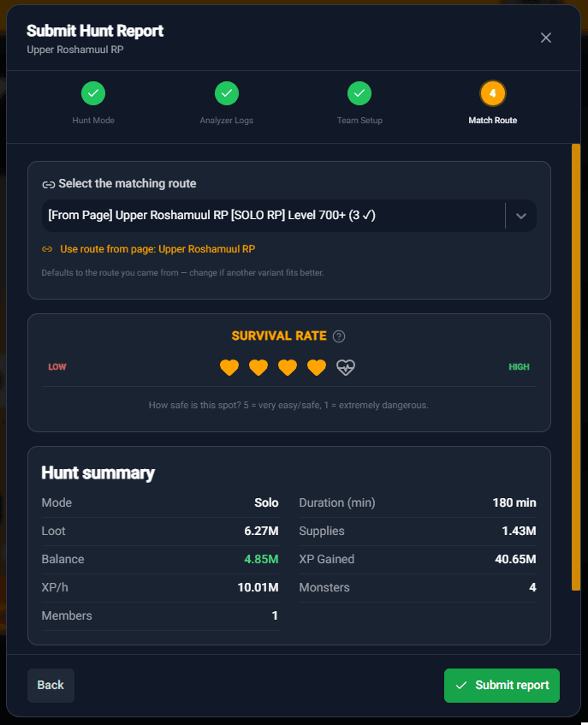Click the Hunt Mode completed step checkmark

pos(93,93)
